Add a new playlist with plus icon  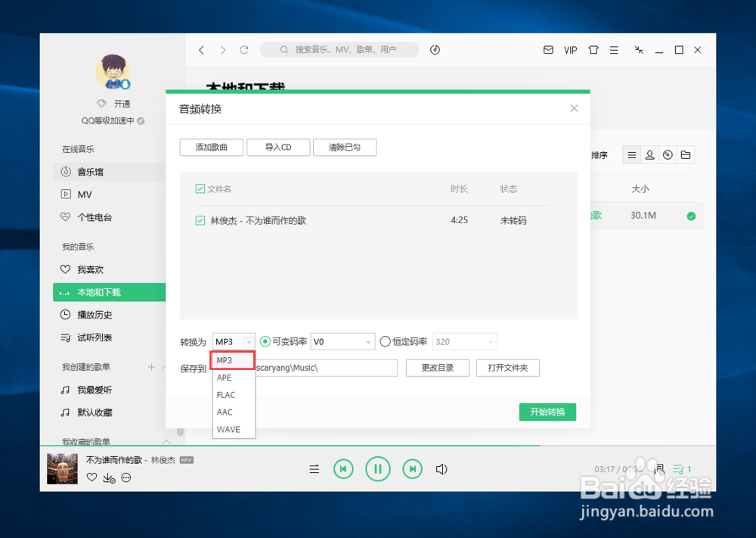click(x=151, y=367)
